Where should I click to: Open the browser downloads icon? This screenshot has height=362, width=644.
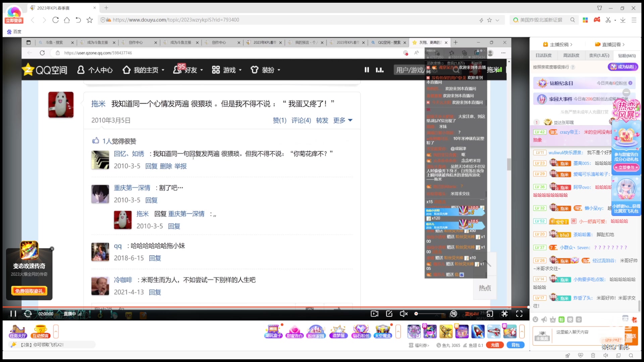click(623, 20)
